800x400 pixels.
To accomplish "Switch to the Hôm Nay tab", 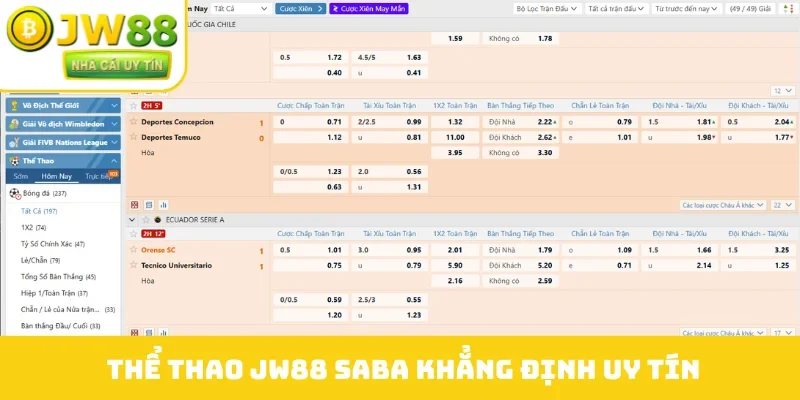I will pos(57,177).
